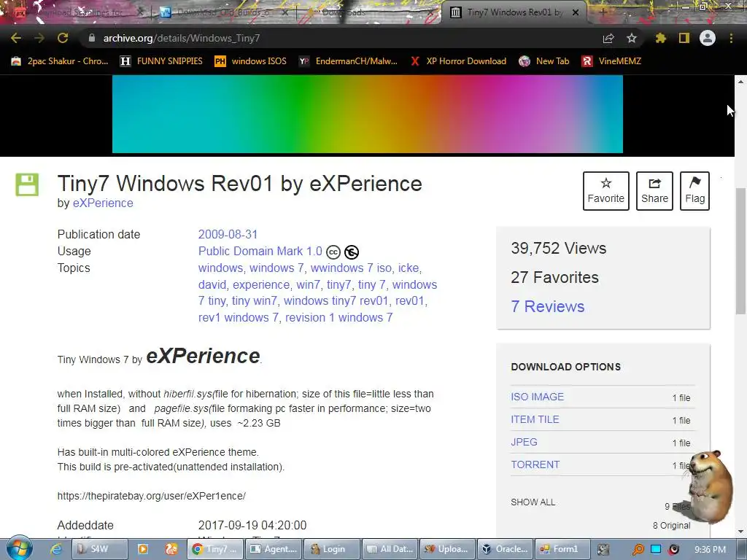Open the 'windows tiny7 rev01' topic link
Screen dimensions: 747x560
click(336, 301)
